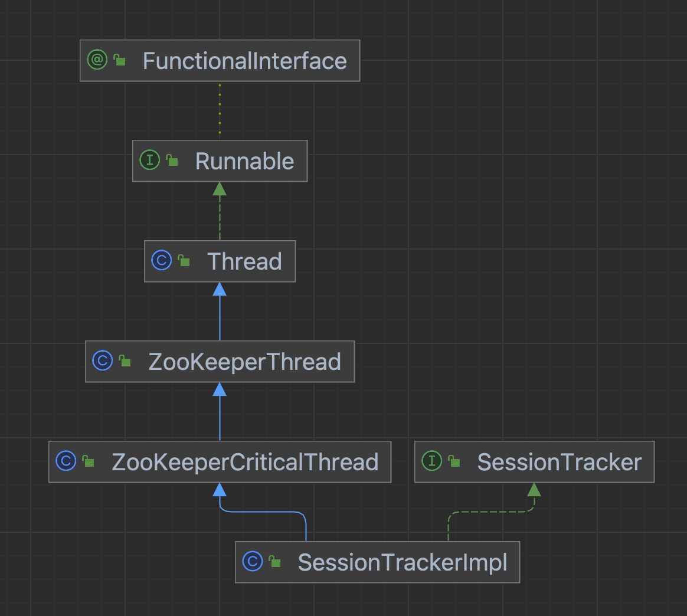
Task: Click the green lock icon on SessionTrackerImpl
Action: [275, 562]
